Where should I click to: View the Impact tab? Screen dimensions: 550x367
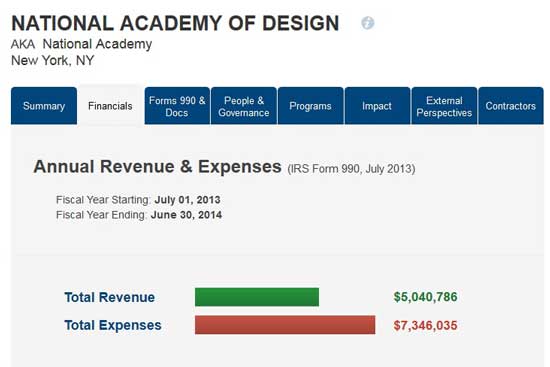point(377,106)
